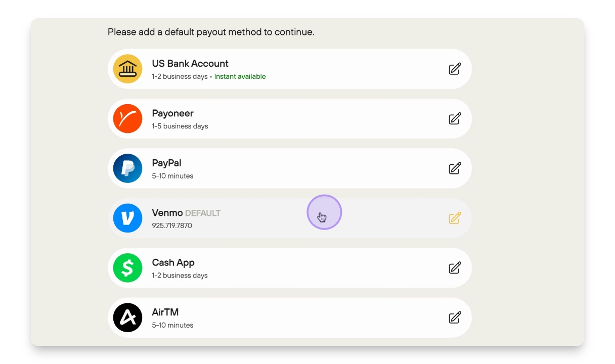
Task: Click the blue PayPal logo icon
Action: [127, 168]
